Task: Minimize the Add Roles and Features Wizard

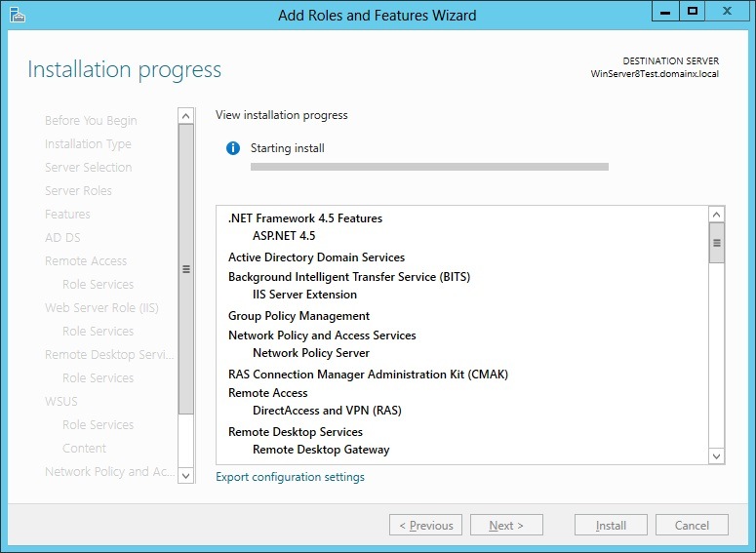Action: click(x=665, y=12)
